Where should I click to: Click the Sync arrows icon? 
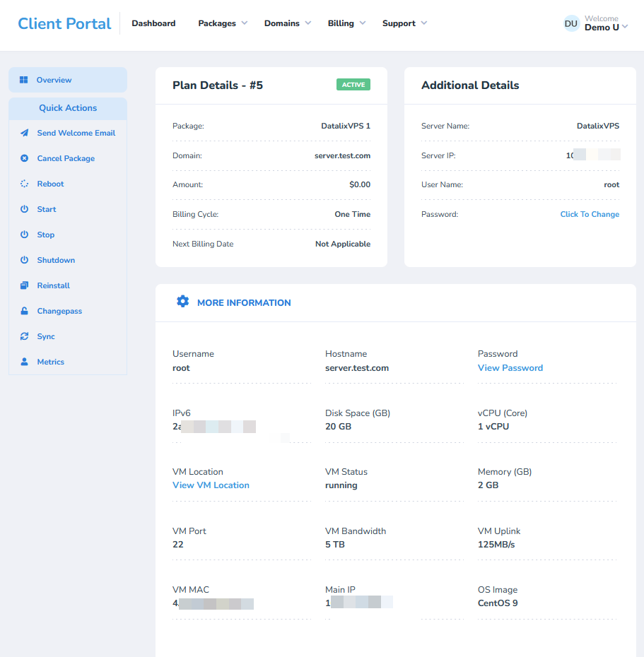(x=24, y=336)
